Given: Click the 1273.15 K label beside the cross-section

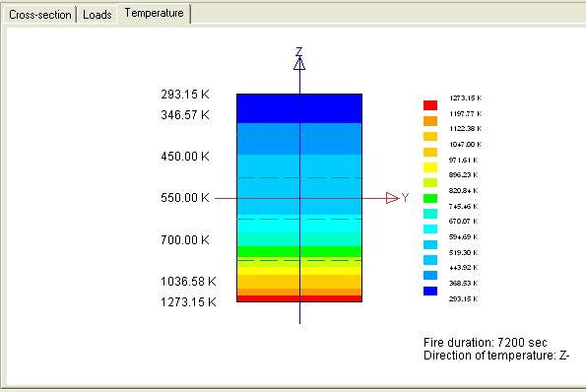Looking at the screenshot, I should [188, 302].
